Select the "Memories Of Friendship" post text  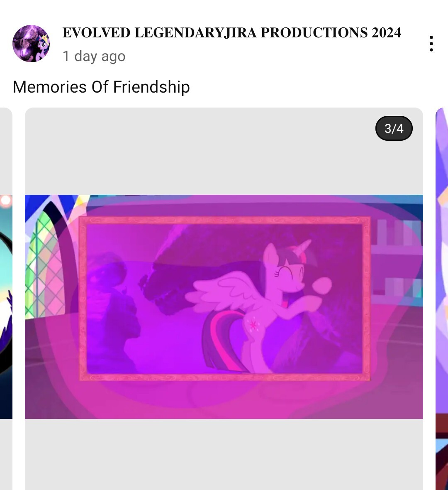[x=101, y=87]
